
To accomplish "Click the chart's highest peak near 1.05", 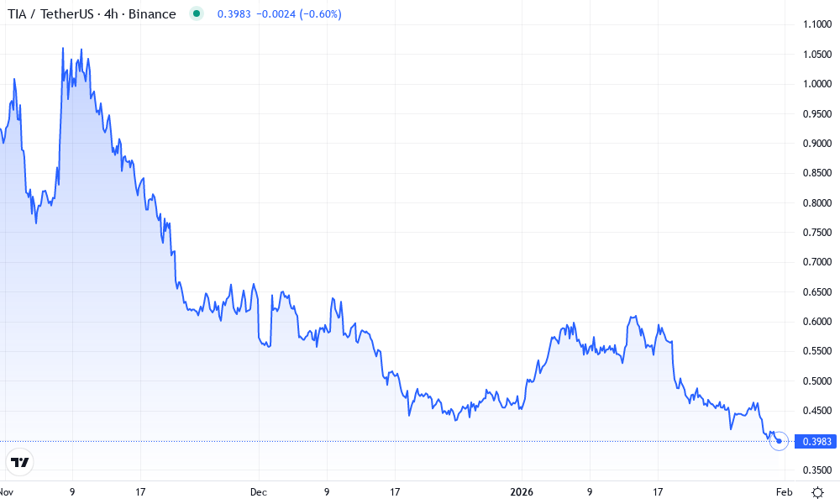I will [63, 49].
